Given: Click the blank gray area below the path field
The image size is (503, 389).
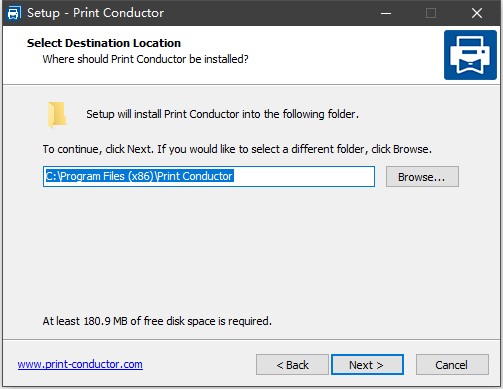Looking at the screenshot, I should click(x=250, y=250).
